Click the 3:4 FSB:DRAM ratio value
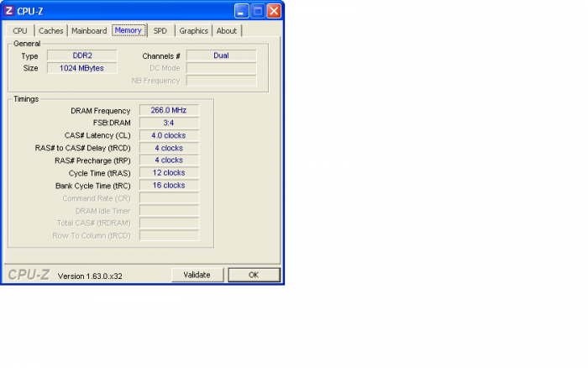Image resolution: width=588 pixels, height=368 pixels. click(x=169, y=123)
